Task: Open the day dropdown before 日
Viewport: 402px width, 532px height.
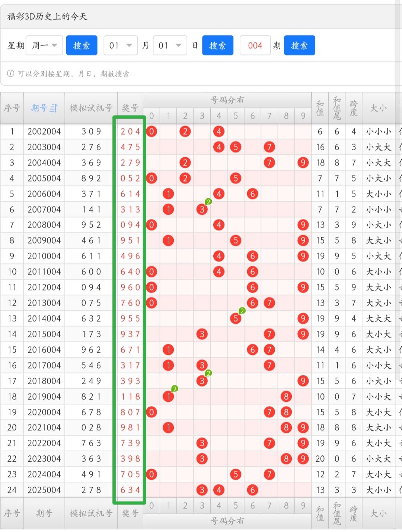Action: click(170, 45)
